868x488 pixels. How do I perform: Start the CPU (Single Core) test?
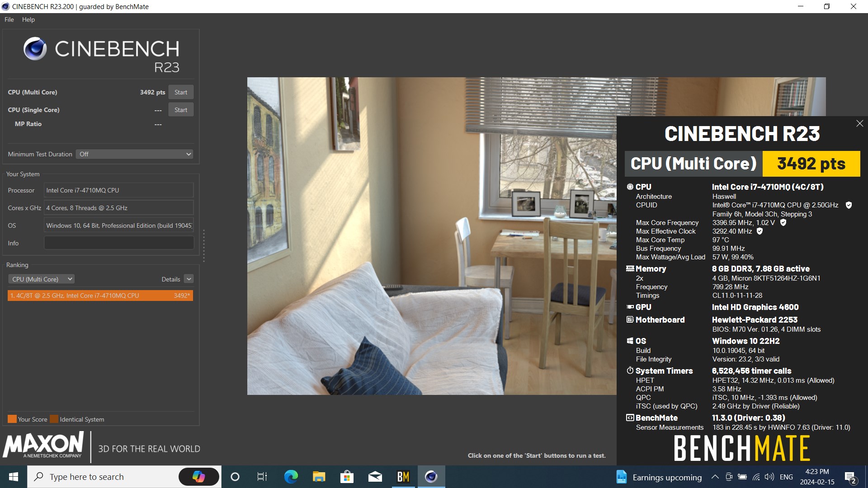tap(181, 110)
